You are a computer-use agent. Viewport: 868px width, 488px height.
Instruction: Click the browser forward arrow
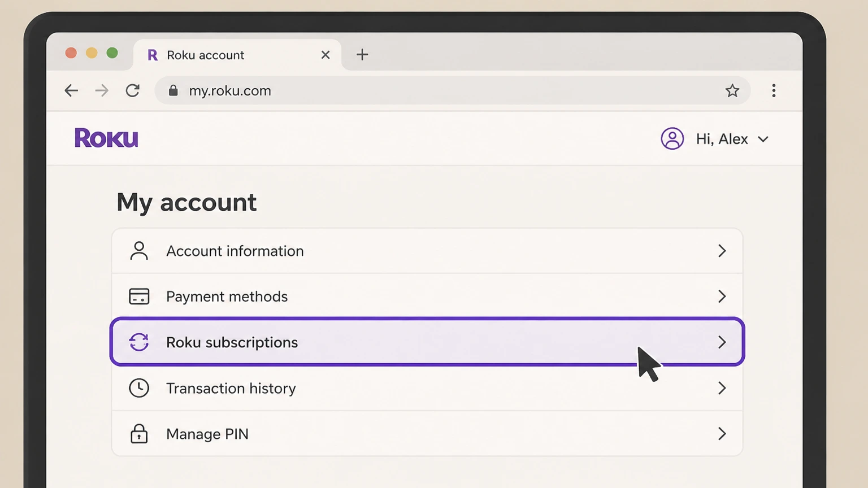pyautogui.click(x=102, y=90)
